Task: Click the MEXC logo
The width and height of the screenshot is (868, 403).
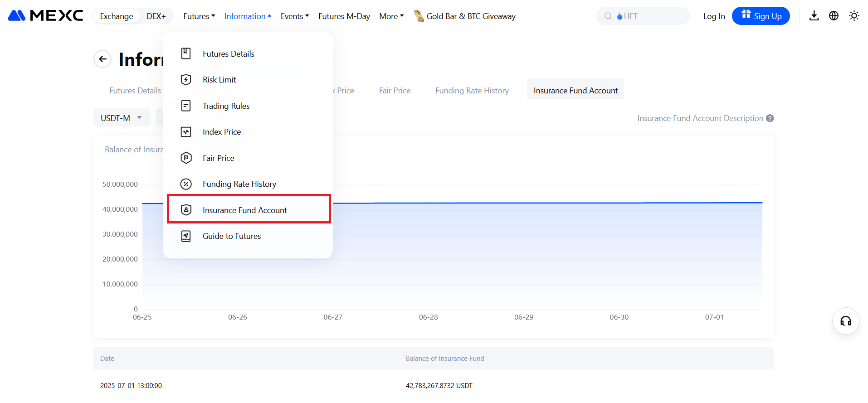Action: (x=45, y=16)
